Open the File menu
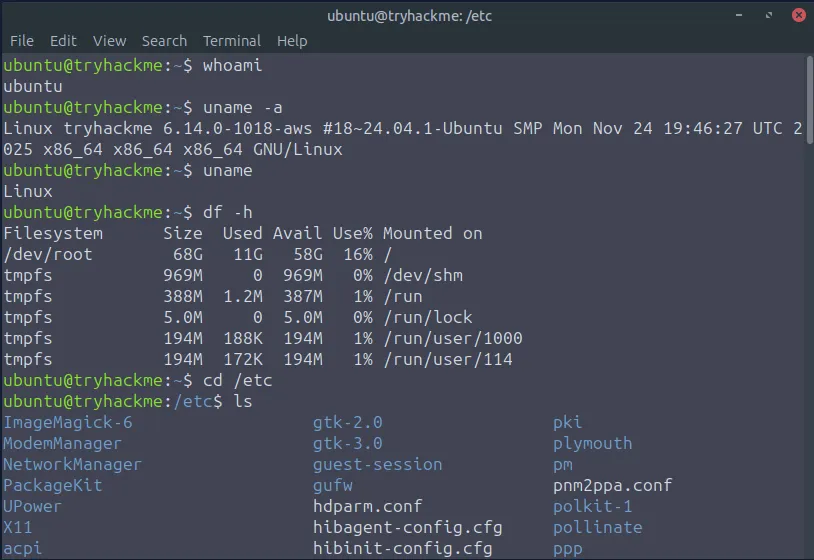Viewport: 814px width, 560px height. point(21,41)
